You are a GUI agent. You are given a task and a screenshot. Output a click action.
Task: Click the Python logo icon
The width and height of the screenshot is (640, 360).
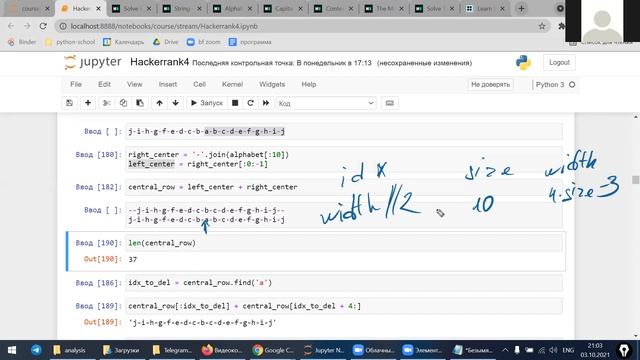(523, 62)
